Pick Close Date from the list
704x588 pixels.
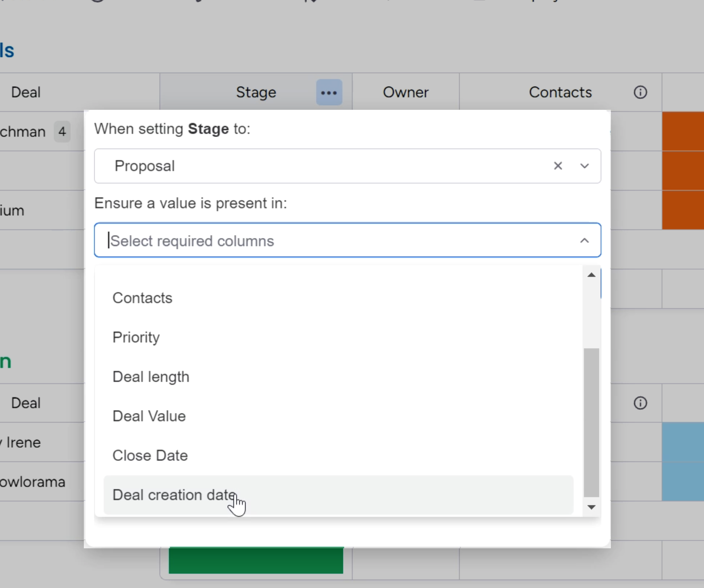pyautogui.click(x=150, y=455)
